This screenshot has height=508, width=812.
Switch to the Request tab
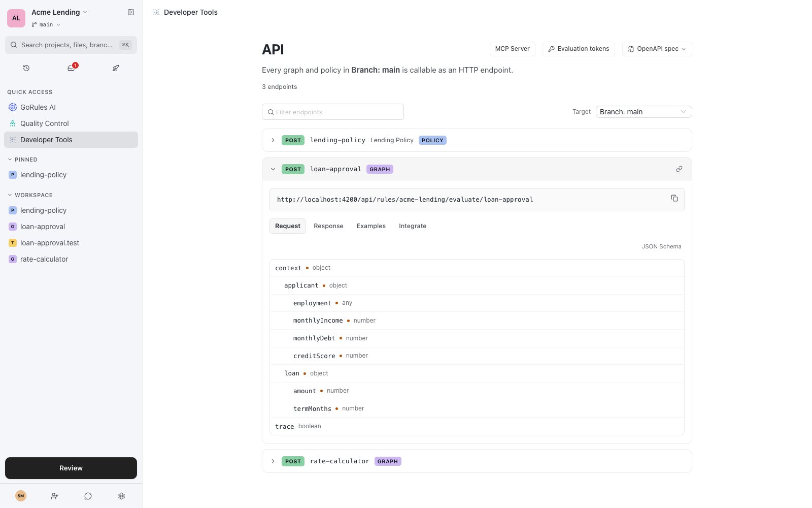click(288, 226)
